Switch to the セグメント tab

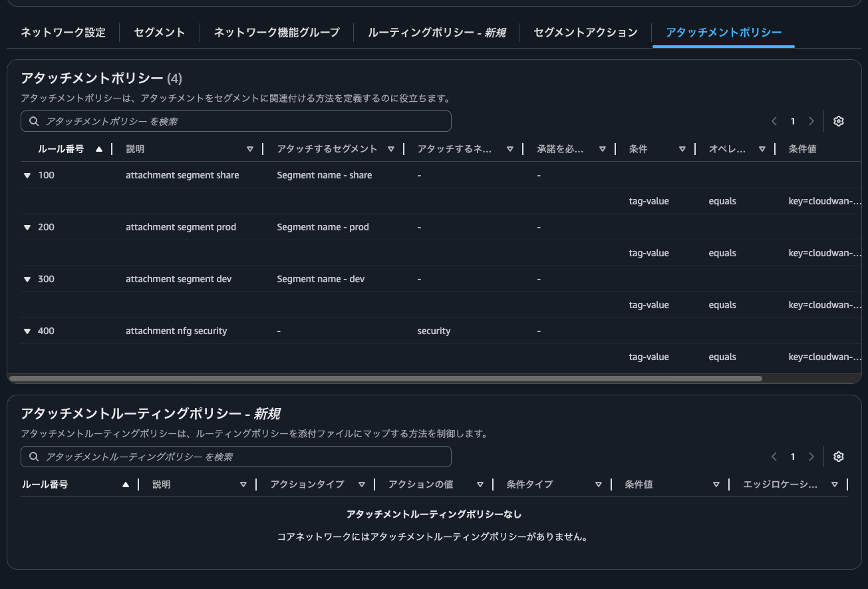[159, 32]
